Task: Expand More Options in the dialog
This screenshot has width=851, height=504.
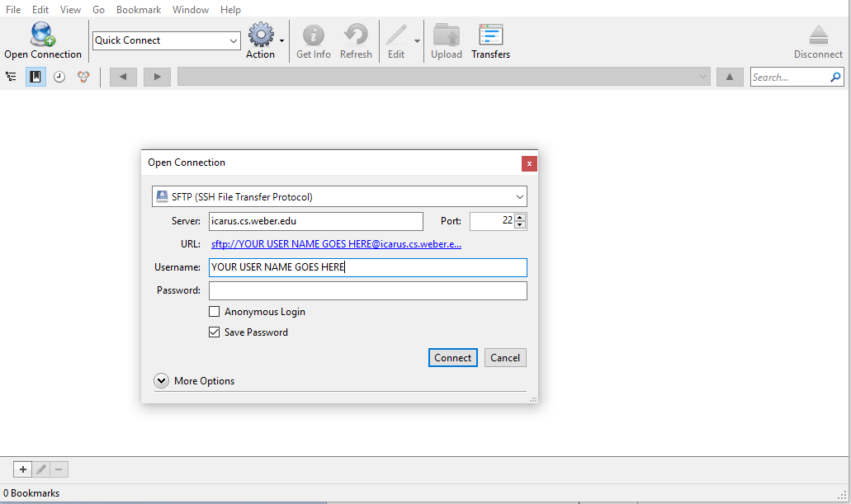Action: (161, 381)
